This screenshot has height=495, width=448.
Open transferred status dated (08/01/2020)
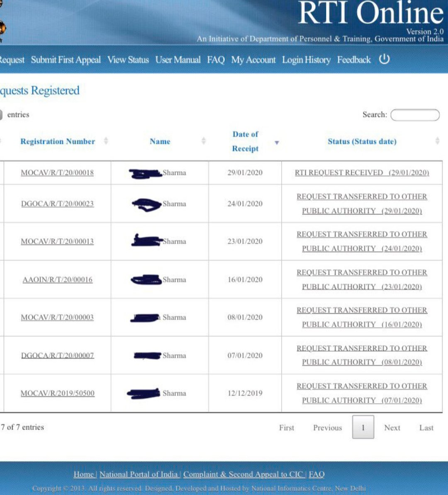pyautogui.click(x=362, y=355)
